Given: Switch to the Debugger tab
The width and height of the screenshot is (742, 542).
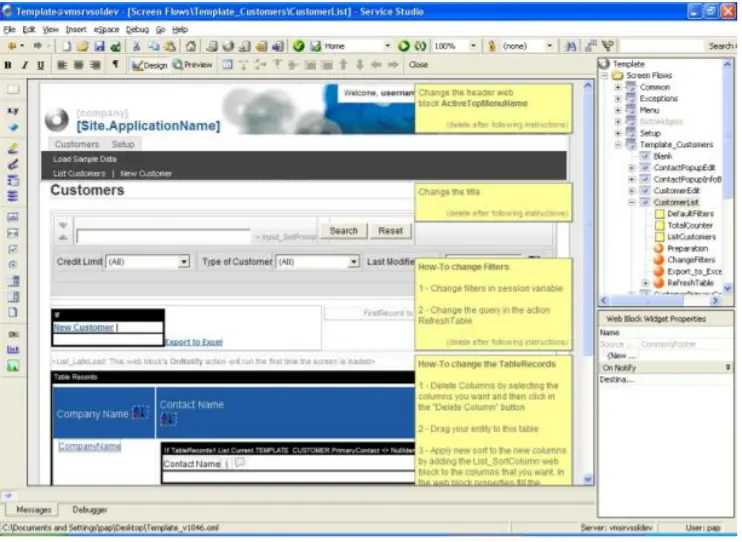Looking at the screenshot, I should pos(89,509).
